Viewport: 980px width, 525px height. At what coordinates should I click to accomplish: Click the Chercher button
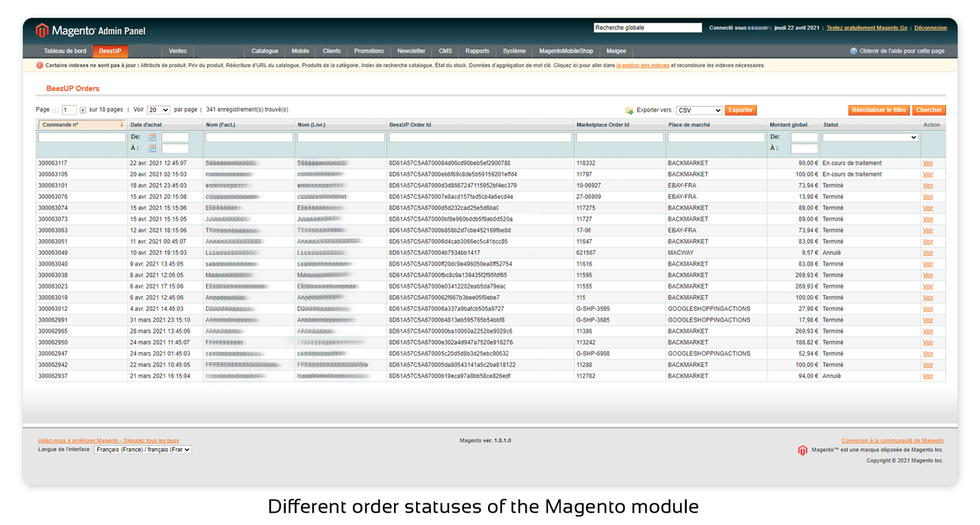click(x=929, y=110)
